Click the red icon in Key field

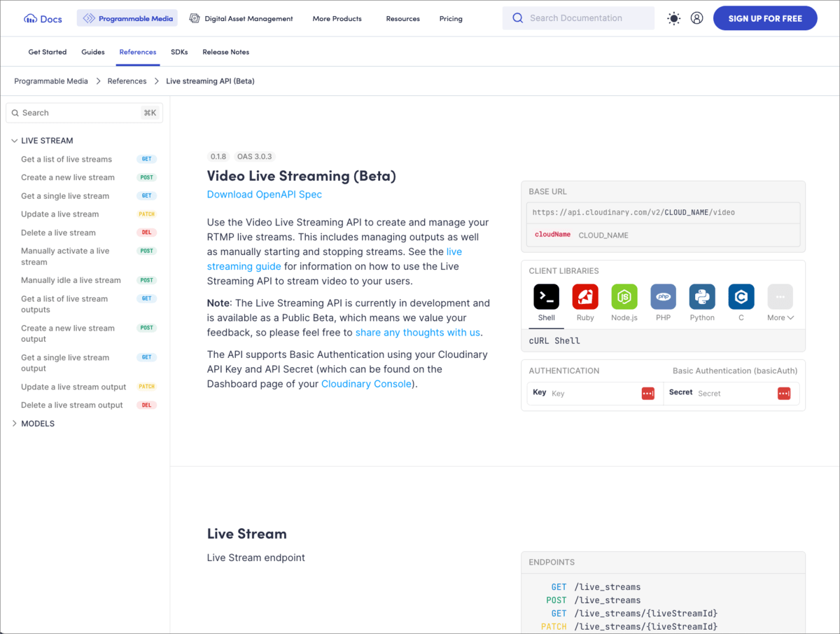click(x=648, y=394)
